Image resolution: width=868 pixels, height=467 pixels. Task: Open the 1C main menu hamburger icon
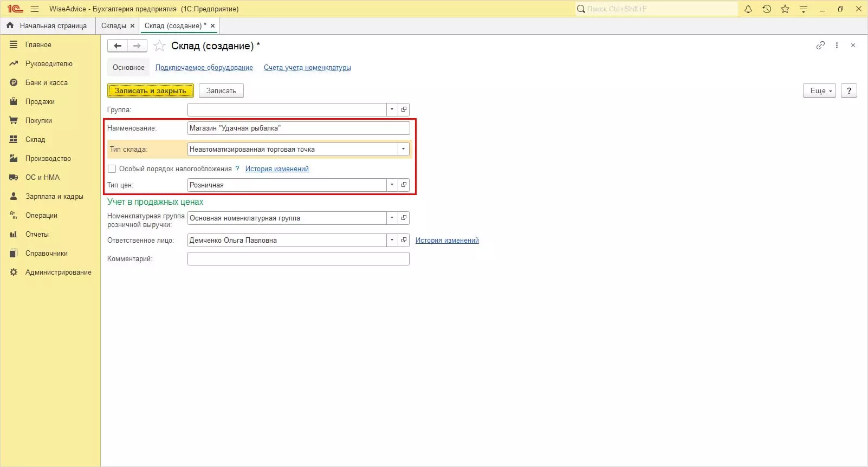[x=35, y=9]
